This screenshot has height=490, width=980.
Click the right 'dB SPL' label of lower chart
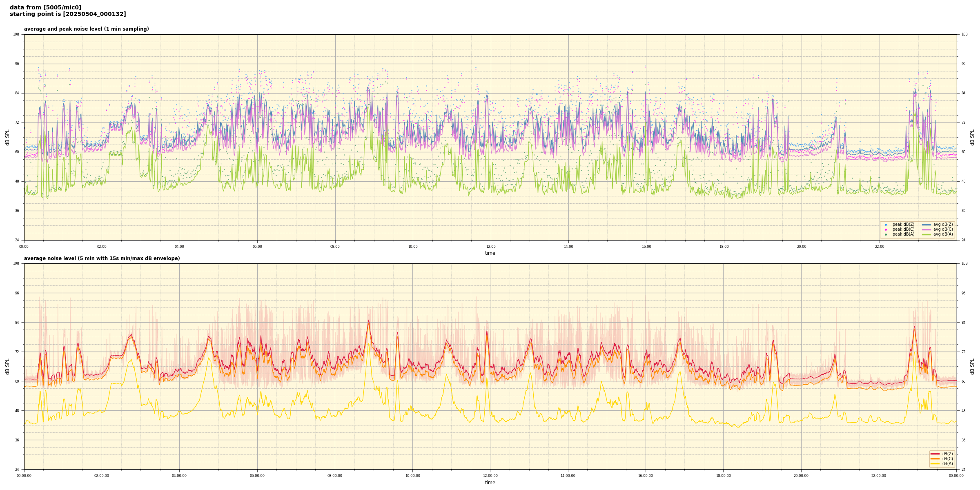coord(972,366)
